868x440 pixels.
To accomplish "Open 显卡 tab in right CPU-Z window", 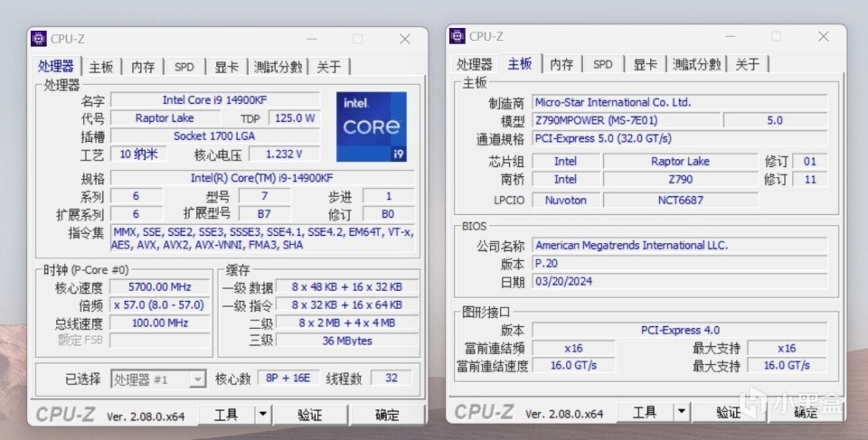I will click(645, 64).
